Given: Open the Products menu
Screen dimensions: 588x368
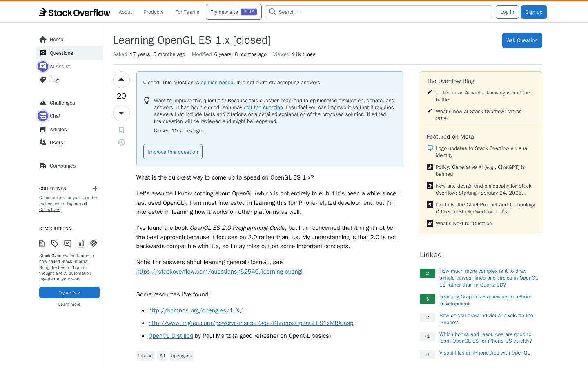Looking at the screenshot, I should coord(154,12).
